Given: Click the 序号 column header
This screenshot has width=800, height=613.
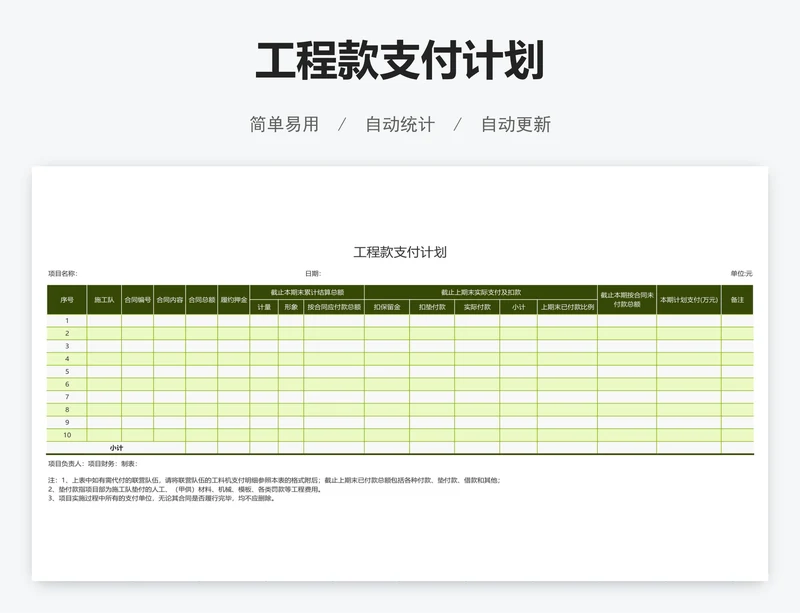Looking at the screenshot, I should tap(67, 300).
